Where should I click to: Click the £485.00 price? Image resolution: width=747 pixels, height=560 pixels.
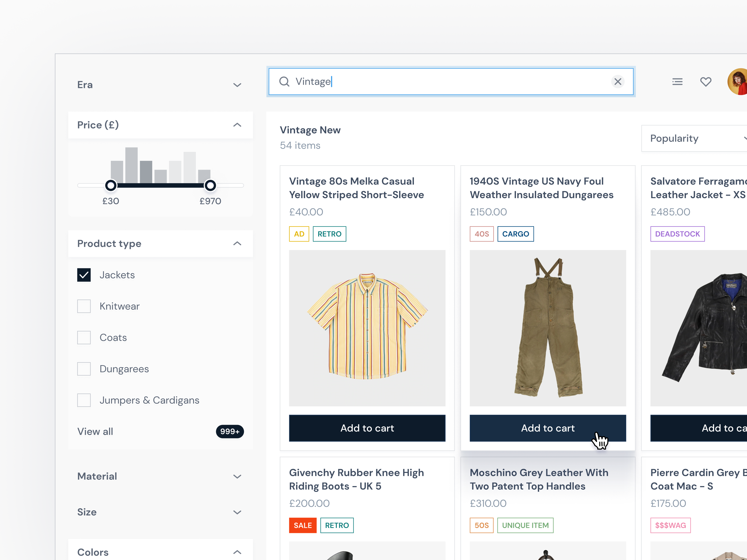pyautogui.click(x=670, y=212)
